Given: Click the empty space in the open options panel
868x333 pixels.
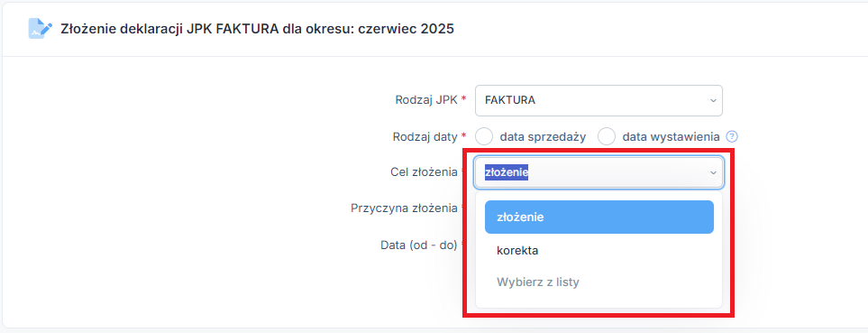Looking at the screenshot, I should tap(599, 302).
